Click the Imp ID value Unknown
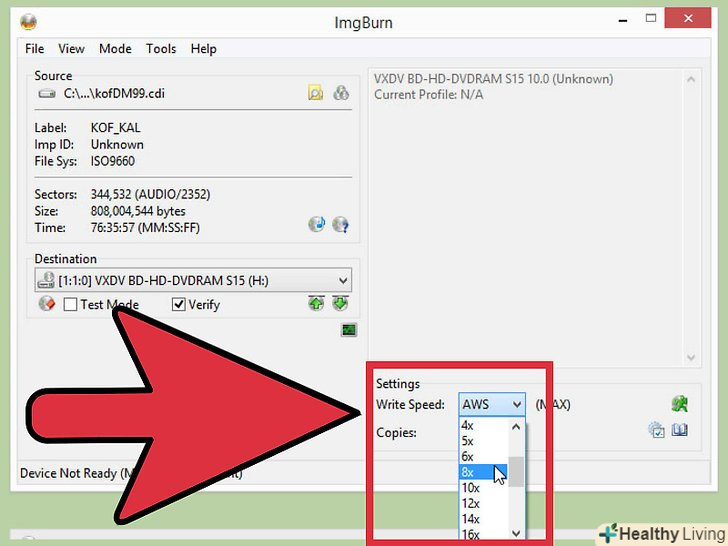The height and width of the screenshot is (546, 728). point(117,144)
